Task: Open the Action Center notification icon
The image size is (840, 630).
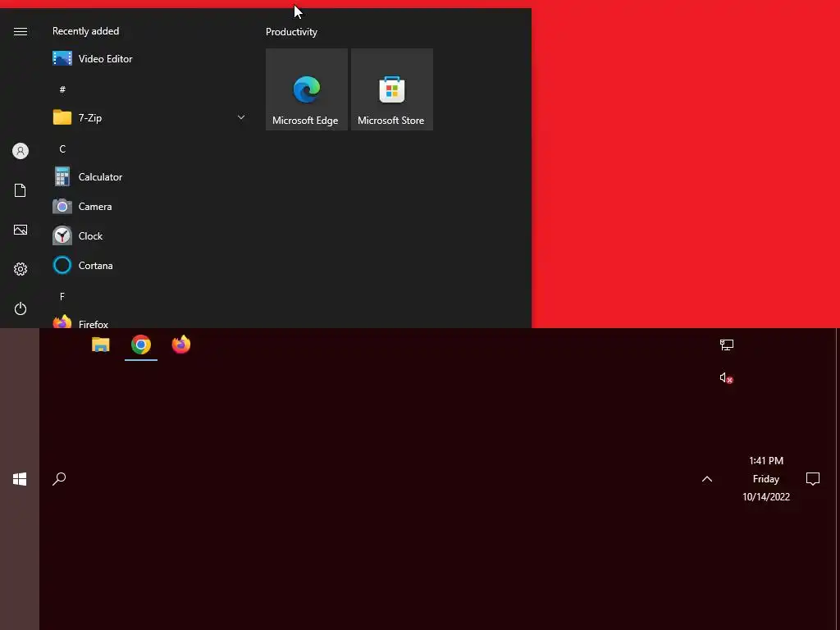Action: (813, 478)
